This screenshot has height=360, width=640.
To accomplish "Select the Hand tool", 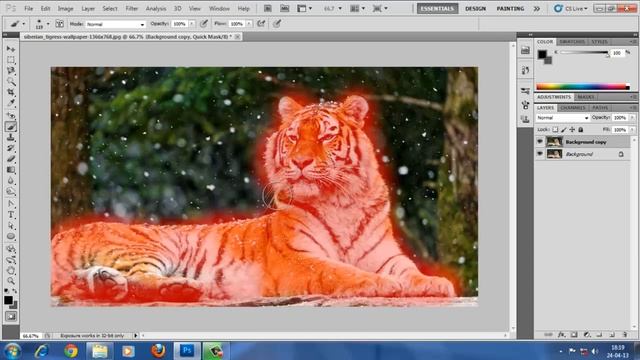I will point(11,270).
